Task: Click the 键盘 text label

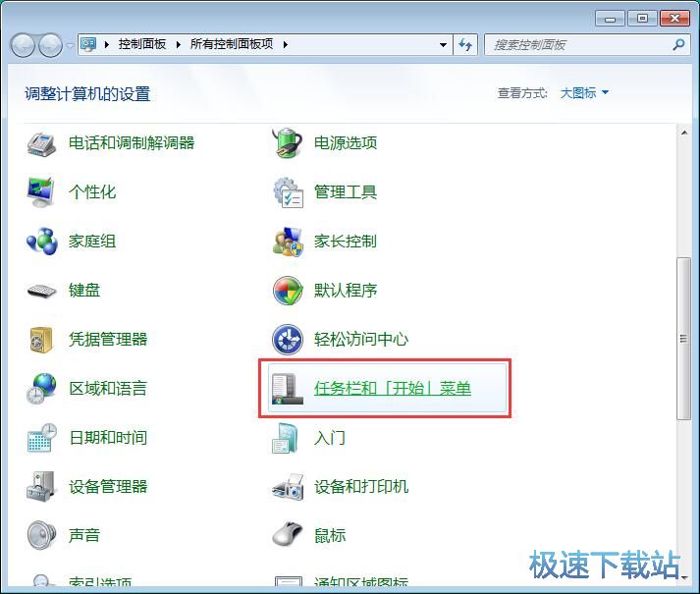Action: click(84, 291)
